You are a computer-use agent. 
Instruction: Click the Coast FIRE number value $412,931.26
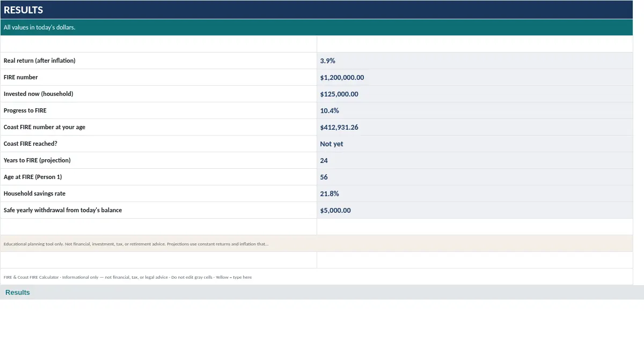475,127
